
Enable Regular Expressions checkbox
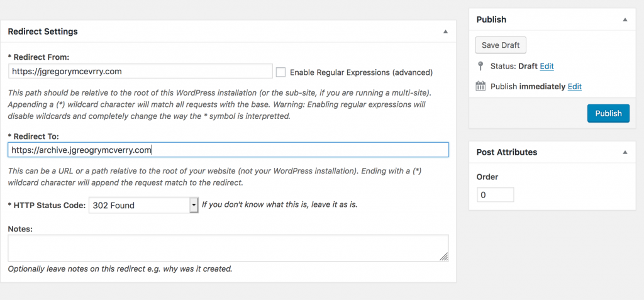click(x=280, y=72)
